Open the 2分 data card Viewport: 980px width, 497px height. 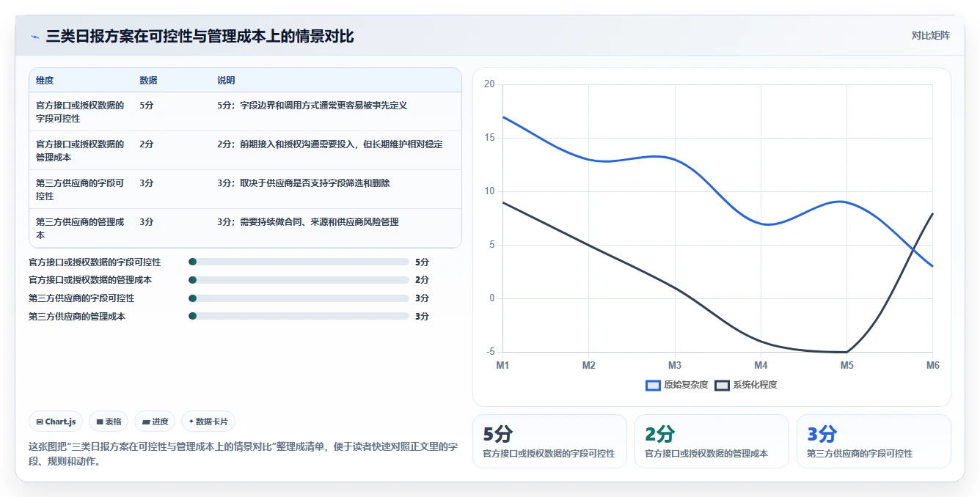tap(712, 441)
